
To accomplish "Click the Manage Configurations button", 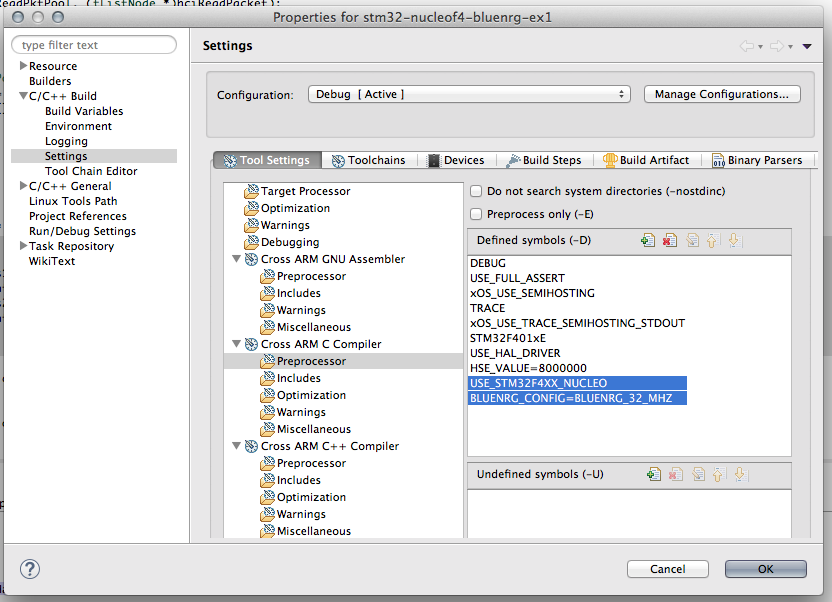I will [x=722, y=94].
